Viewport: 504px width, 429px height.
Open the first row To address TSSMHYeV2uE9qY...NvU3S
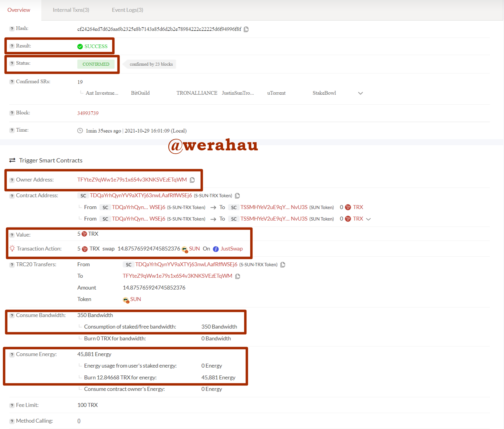274,207
